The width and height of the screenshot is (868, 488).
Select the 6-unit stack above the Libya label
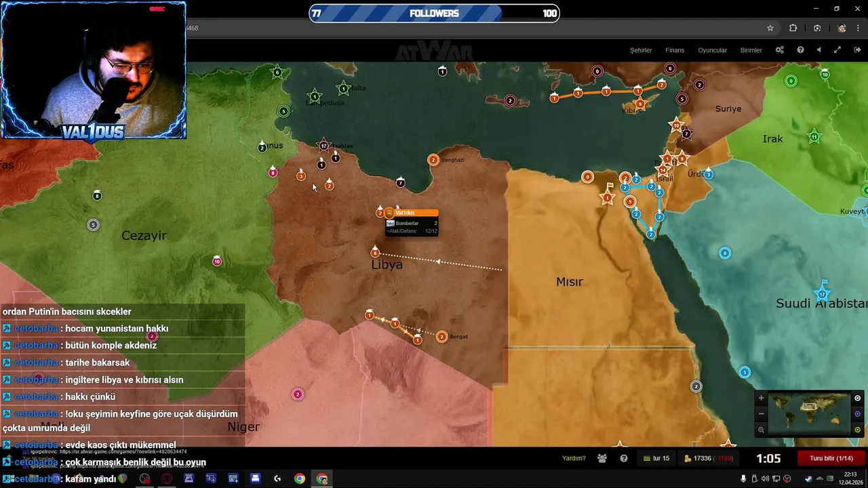[x=375, y=253]
